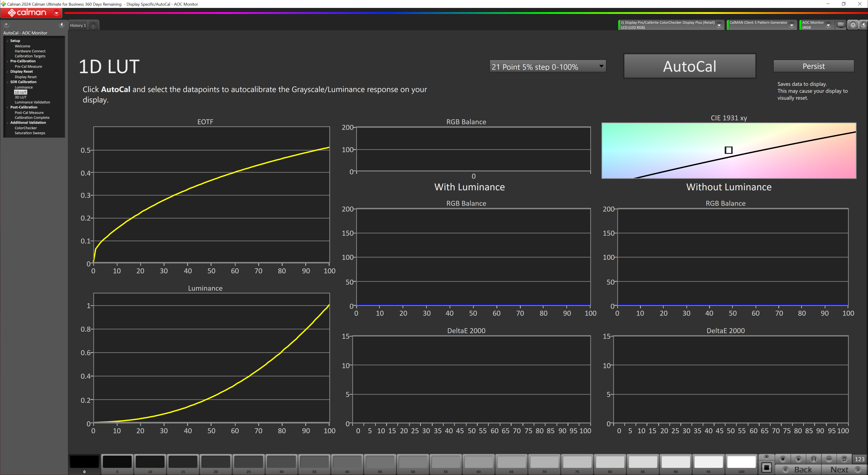Click the AutoCal button
This screenshot has width=868, height=475.
[689, 66]
